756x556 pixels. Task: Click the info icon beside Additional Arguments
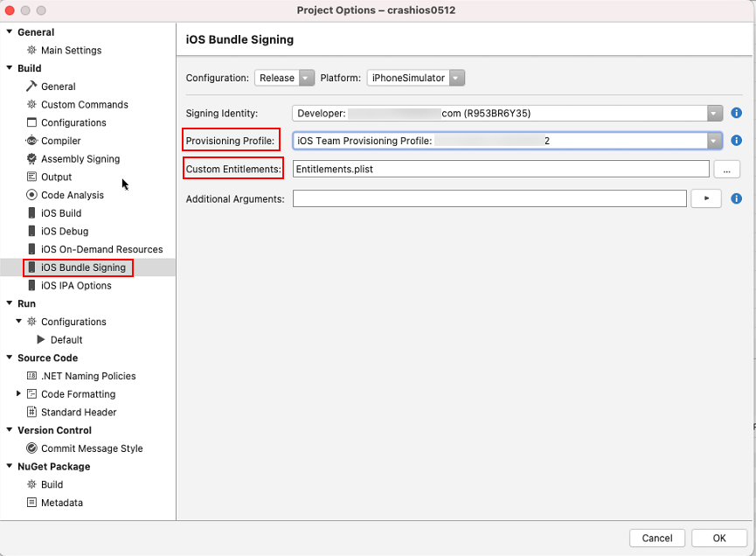736,198
